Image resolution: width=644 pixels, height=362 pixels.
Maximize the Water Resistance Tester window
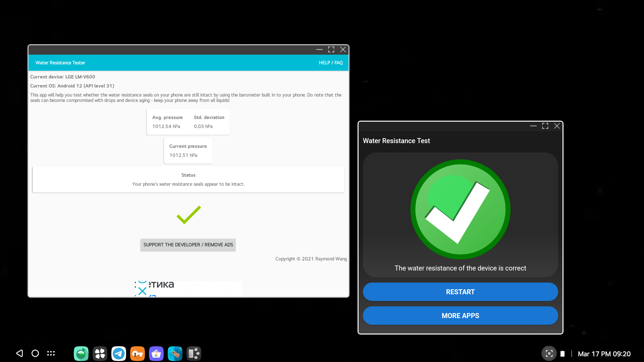click(331, 50)
